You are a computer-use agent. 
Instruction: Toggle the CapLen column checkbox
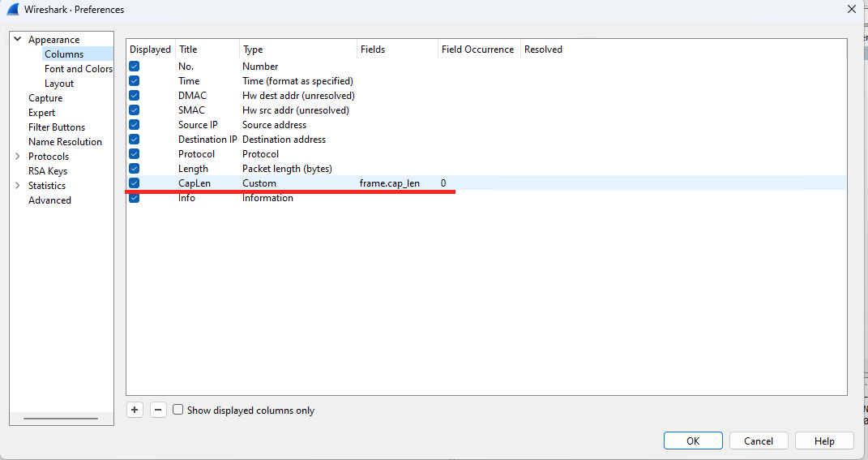[x=134, y=183]
